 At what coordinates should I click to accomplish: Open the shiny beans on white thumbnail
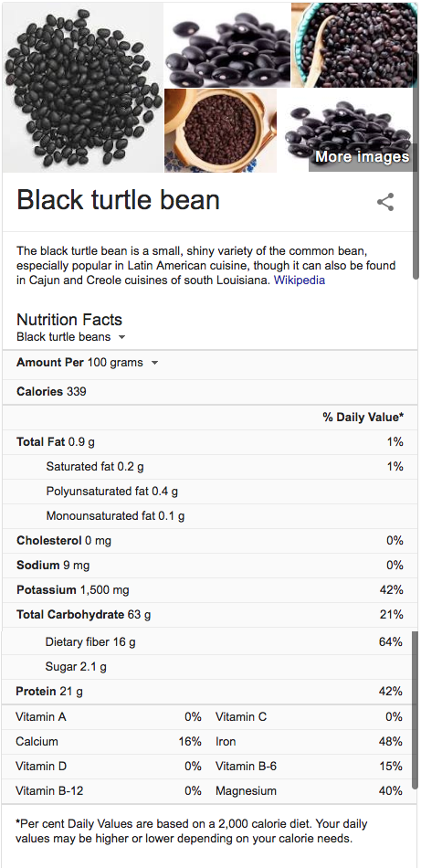coord(227,45)
